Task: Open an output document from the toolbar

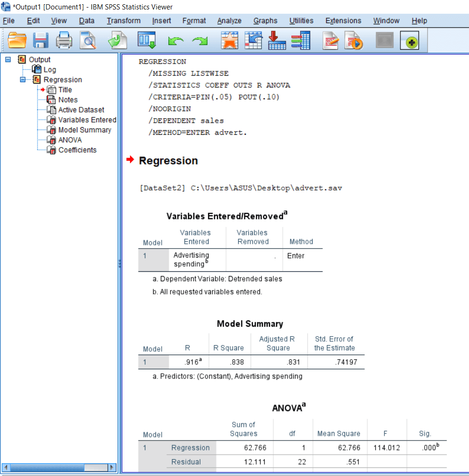Action: click(x=17, y=40)
